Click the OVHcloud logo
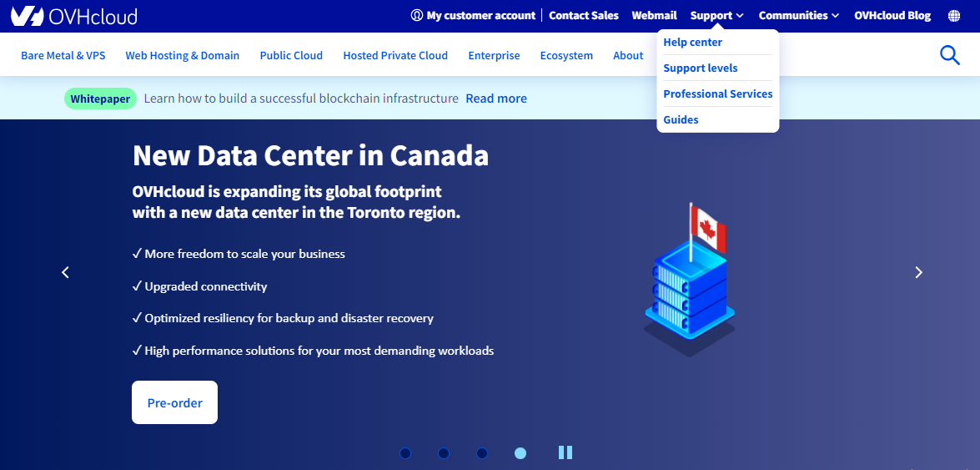 73,16
